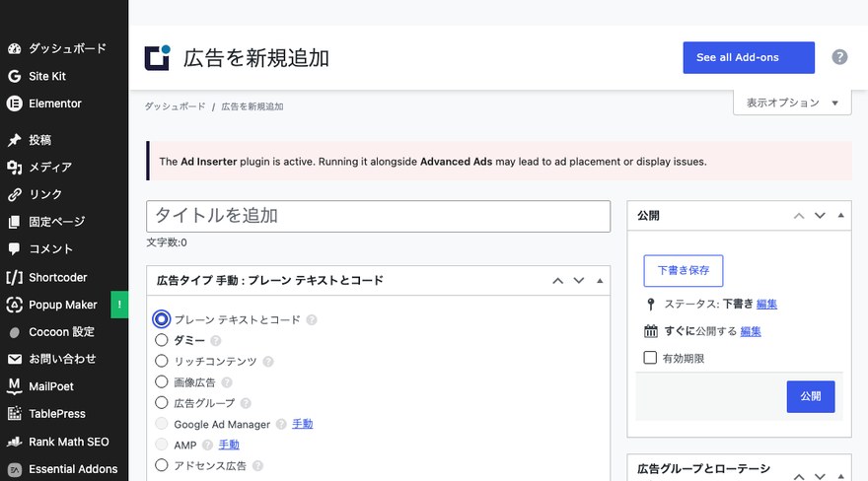The height and width of the screenshot is (481, 868).
Task: Select the Google Ad Manager radio button
Action: (161, 424)
